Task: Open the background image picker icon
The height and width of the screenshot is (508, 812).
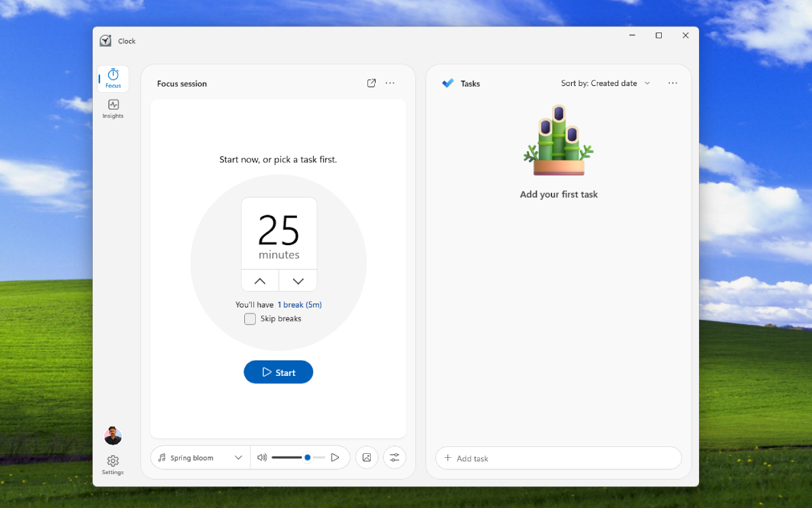Action: 367,457
